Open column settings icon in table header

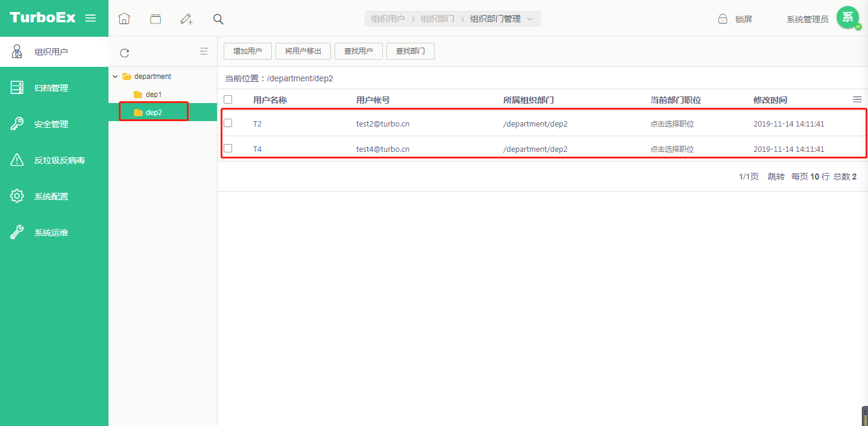(857, 99)
